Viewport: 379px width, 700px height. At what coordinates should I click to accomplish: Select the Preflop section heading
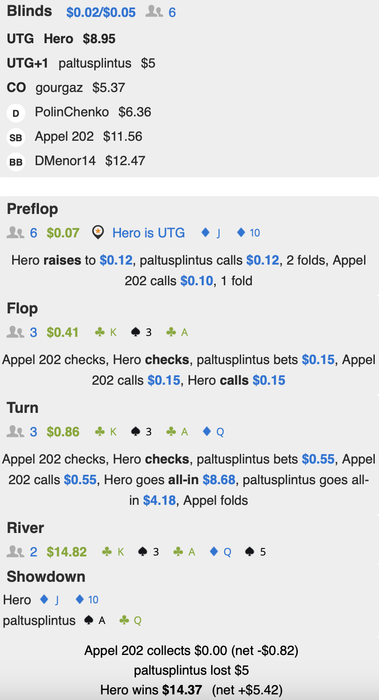tap(32, 209)
